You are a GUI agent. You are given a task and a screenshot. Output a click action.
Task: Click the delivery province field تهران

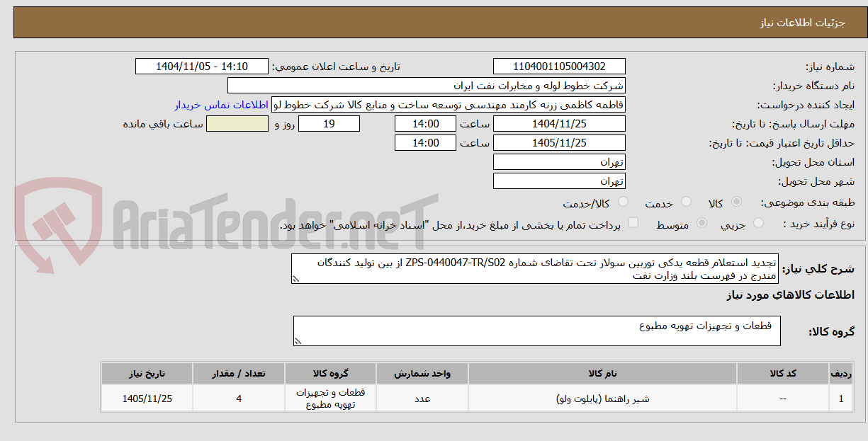[559, 162]
